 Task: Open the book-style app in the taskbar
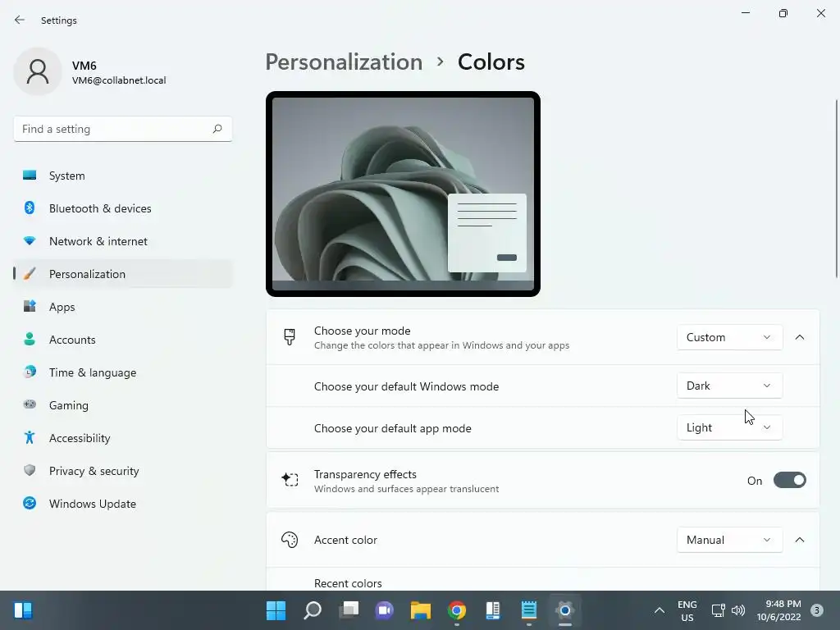click(x=493, y=610)
